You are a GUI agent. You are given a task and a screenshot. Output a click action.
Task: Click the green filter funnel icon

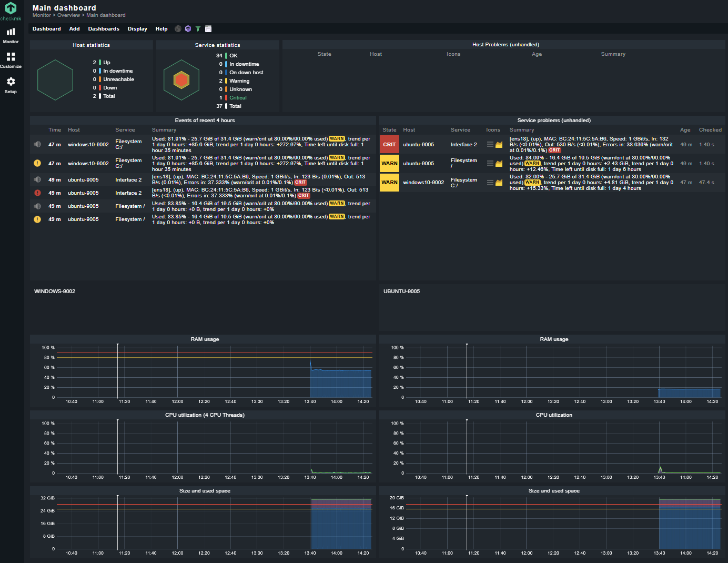coord(198,29)
